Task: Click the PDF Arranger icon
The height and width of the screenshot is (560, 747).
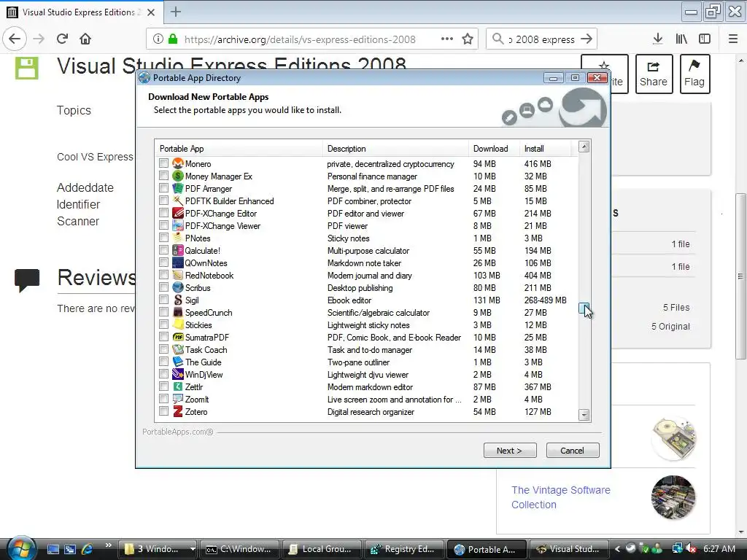Action: (178, 189)
